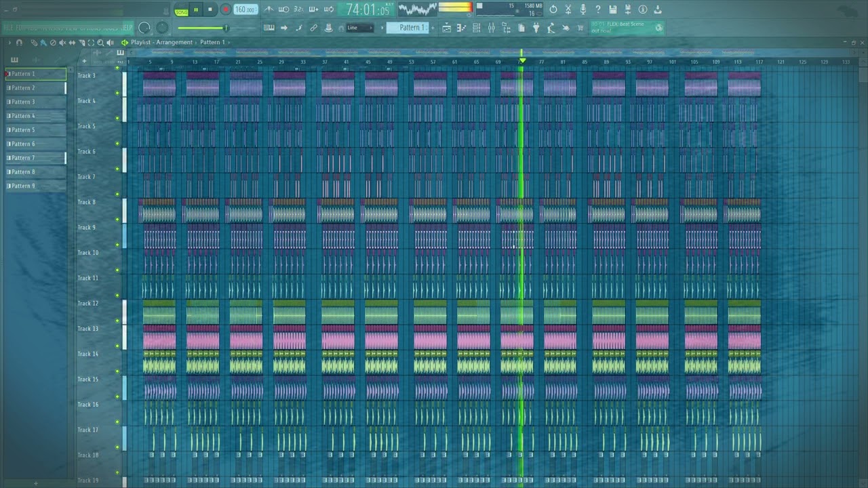
Task: Toggle the 3-2-1 countdown before recording
Action: [x=298, y=9]
